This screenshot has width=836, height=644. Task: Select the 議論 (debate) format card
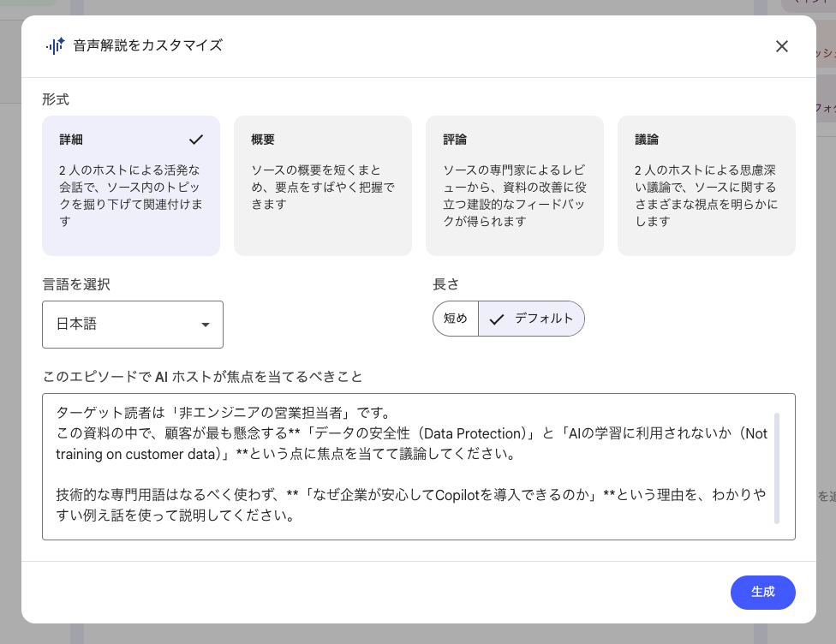tap(707, 185)
